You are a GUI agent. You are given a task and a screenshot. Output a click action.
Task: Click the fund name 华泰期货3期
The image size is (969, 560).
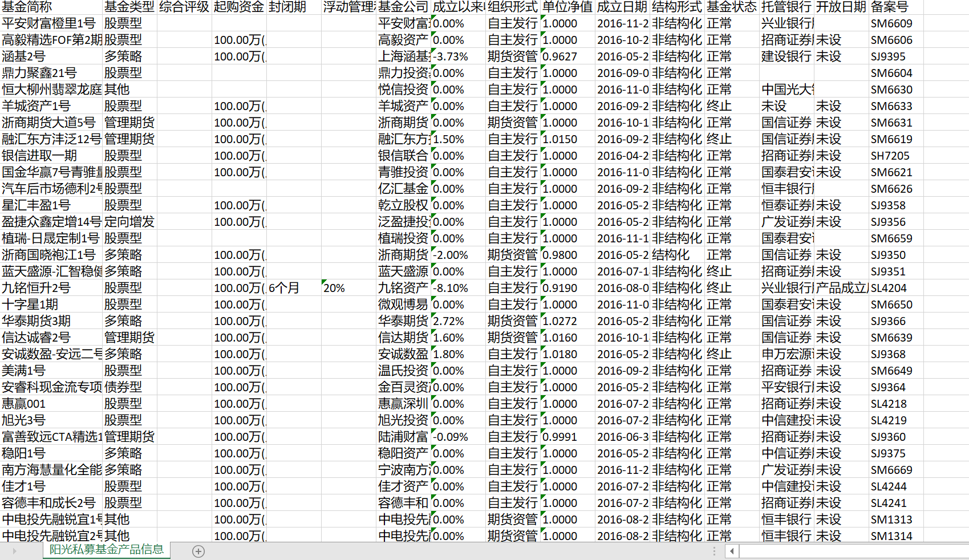tap(36, 321)
